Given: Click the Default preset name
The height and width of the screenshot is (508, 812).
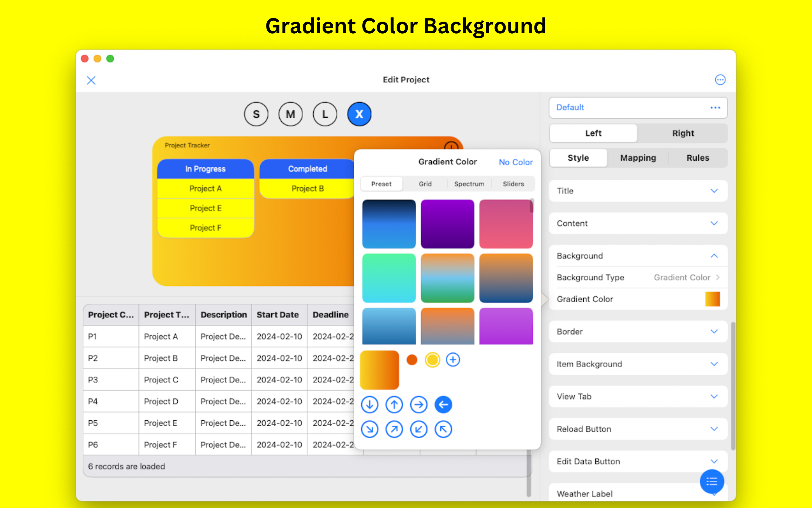Looking at the screenshot, I should 570,108.
